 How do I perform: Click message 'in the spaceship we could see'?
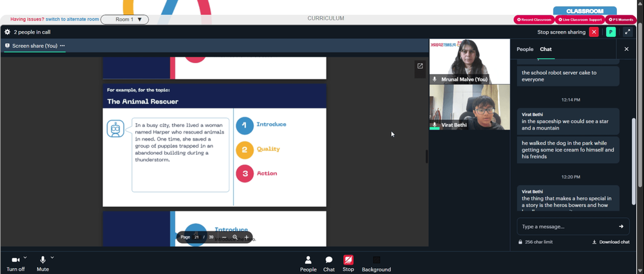pyautogui.click(x=567, y=121)
